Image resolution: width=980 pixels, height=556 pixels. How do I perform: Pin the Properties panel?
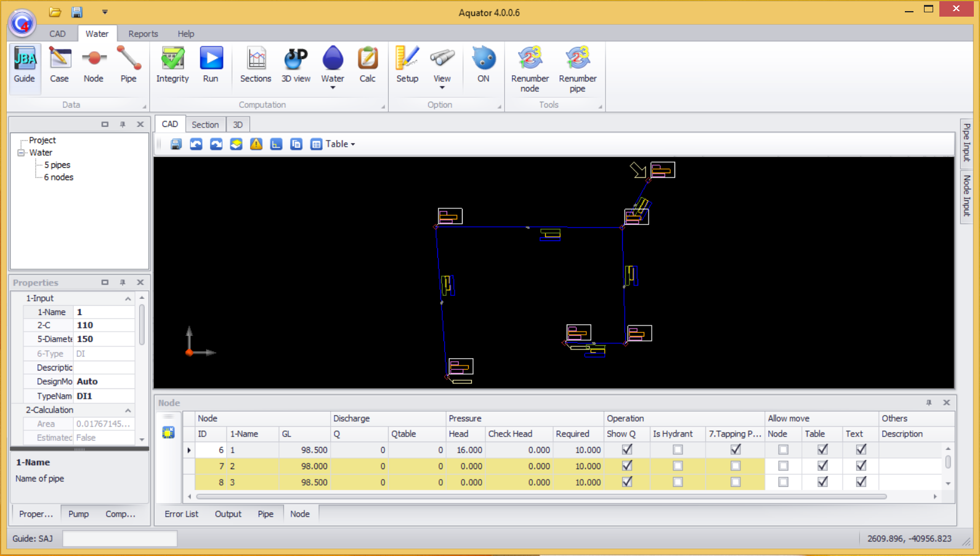coord(123,282)
